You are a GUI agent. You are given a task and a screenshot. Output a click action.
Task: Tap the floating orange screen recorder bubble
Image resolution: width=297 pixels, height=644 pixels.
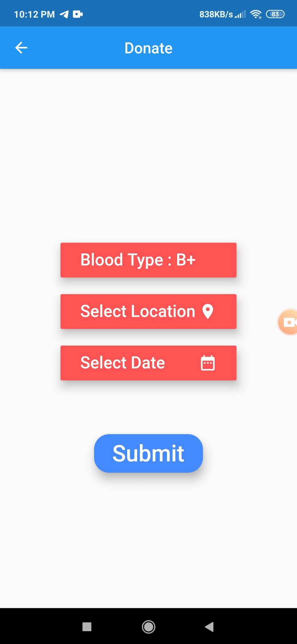288,322
